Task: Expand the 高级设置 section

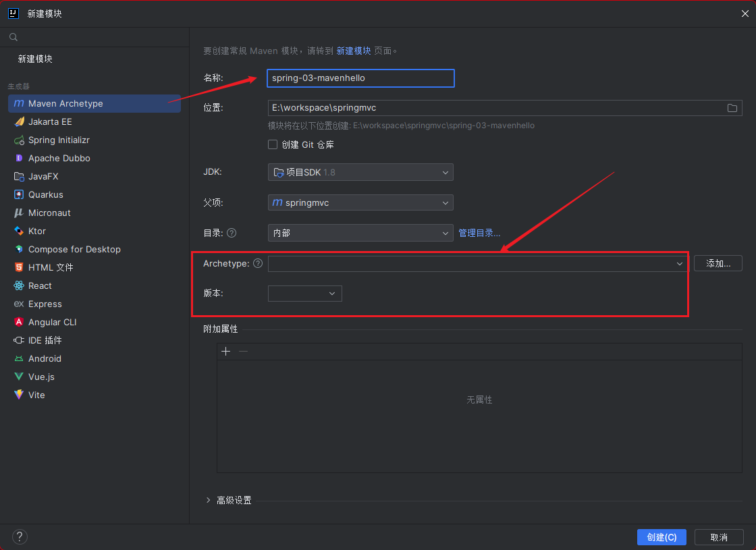Action: 209,500
